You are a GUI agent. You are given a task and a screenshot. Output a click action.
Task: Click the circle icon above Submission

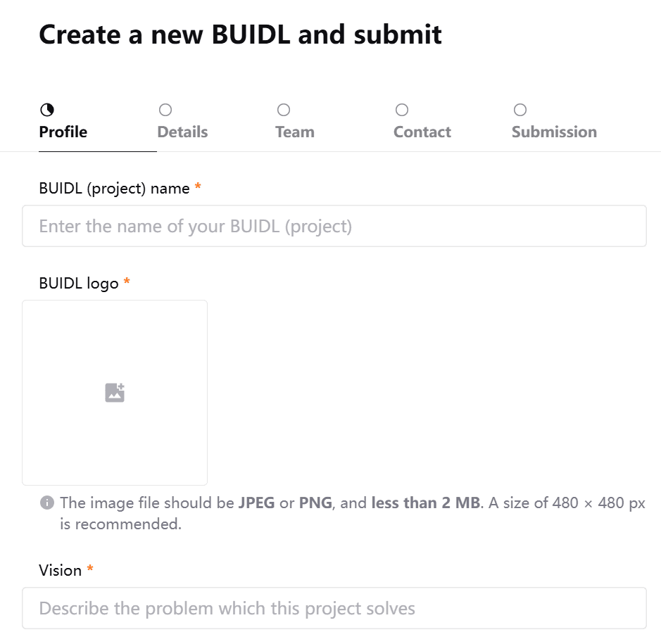520,110
